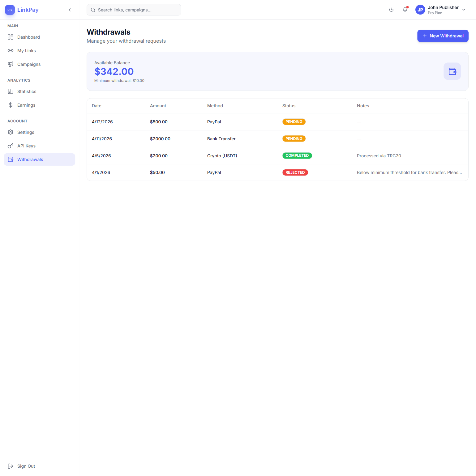Go to My Links

pos(39,51)
